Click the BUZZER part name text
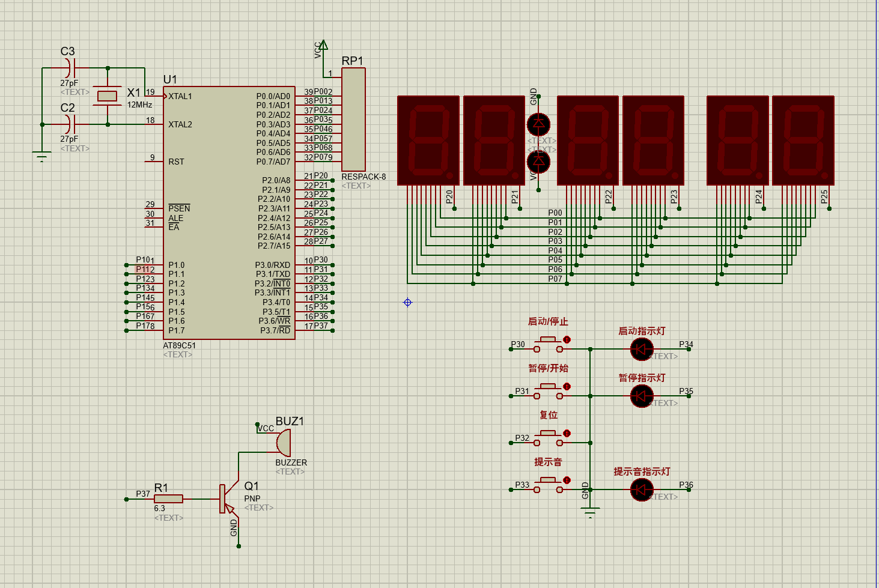The width and height of the screenshot is (879, 588). pos(291,462)
